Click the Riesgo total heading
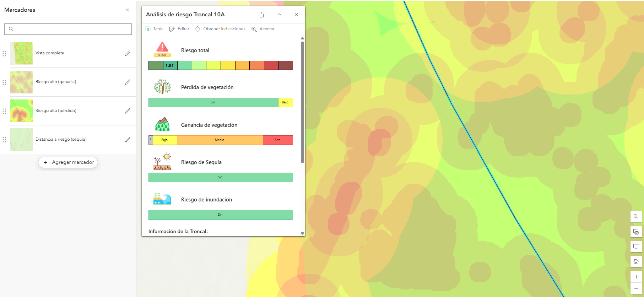644x297 pixels. tap(195, 50)
